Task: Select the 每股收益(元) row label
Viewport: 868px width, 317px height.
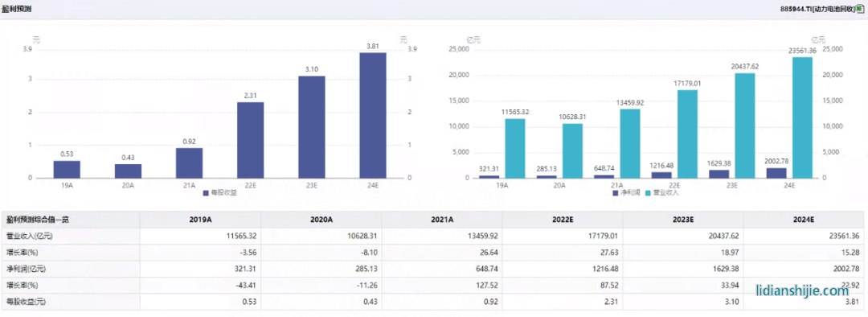Action: click(x=26, y=302)
